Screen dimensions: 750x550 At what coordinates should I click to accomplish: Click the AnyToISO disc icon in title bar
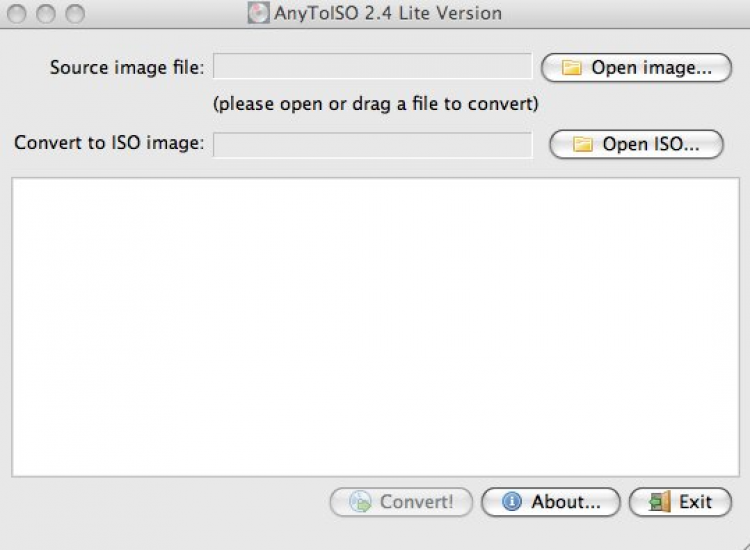click(x=258, y=13)
